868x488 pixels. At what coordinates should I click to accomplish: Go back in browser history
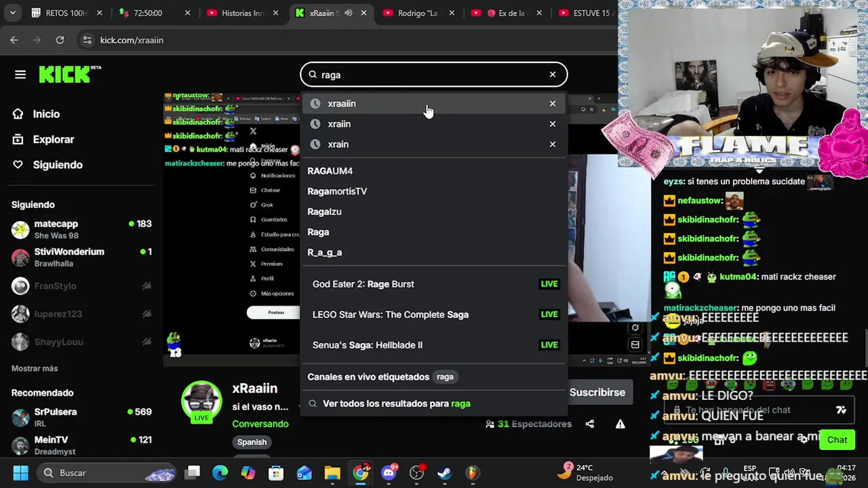[x=14, y=40]
